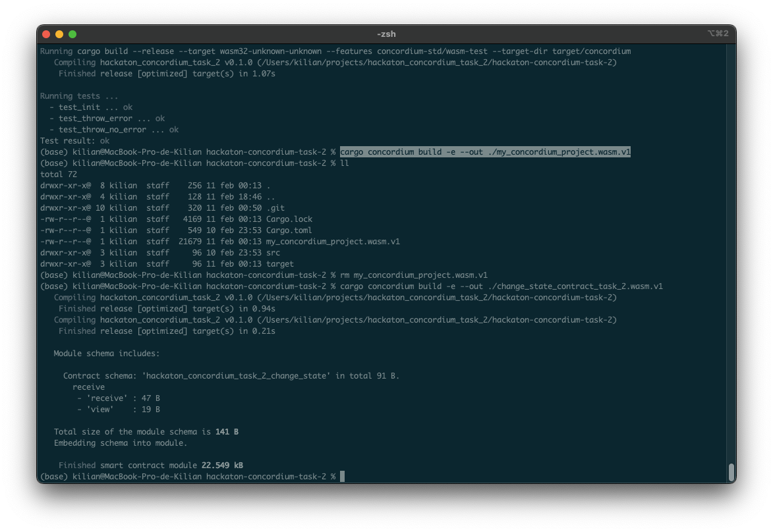Click the bold '141 B' schema size
This screenshot has width=773, height=532.
coord(227,432)
